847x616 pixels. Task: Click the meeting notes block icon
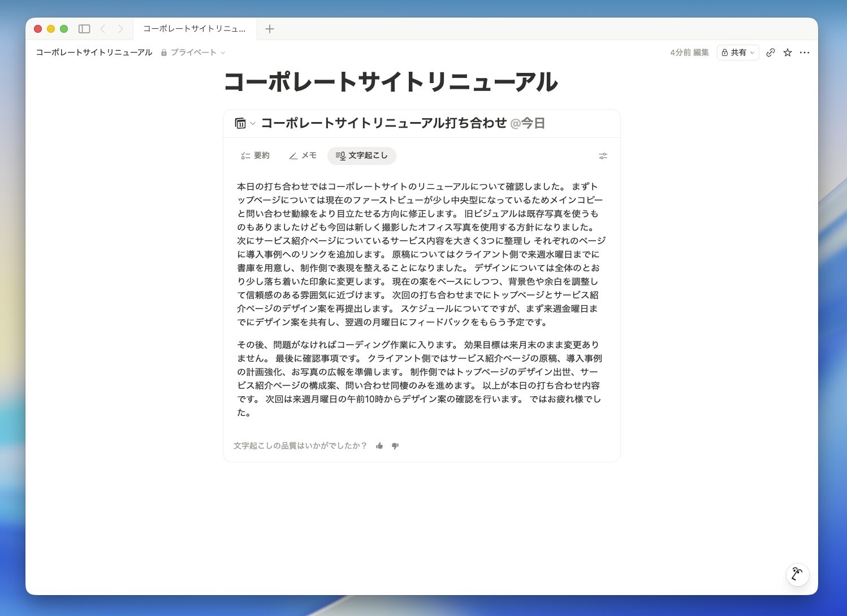coord(240,123)
